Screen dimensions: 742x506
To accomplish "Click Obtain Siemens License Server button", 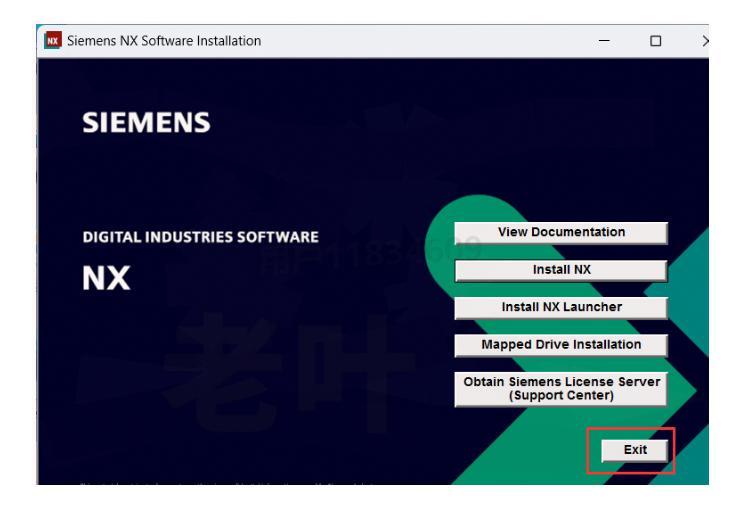I will (x=561, y=389).
